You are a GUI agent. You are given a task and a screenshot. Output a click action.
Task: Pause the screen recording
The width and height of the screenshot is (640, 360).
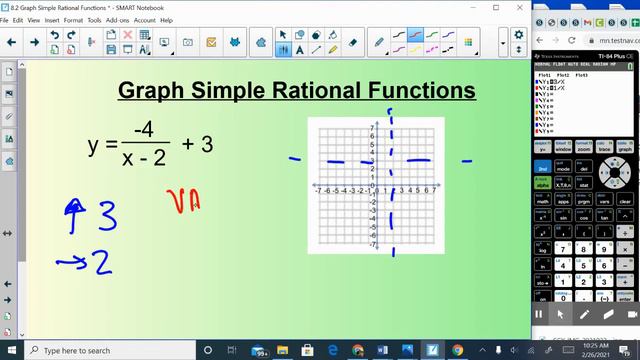tap(539, 314)
